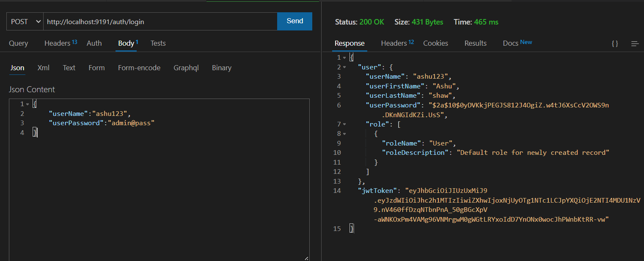Screen dimensions: 644x261
Task: Click the "User" role value
Action: [x=440, y=143]
